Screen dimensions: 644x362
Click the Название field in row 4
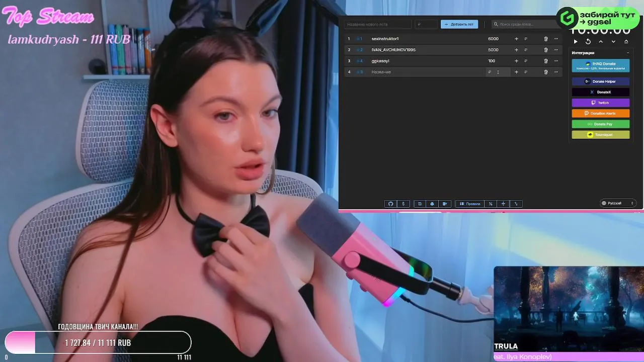coord(426,72)
